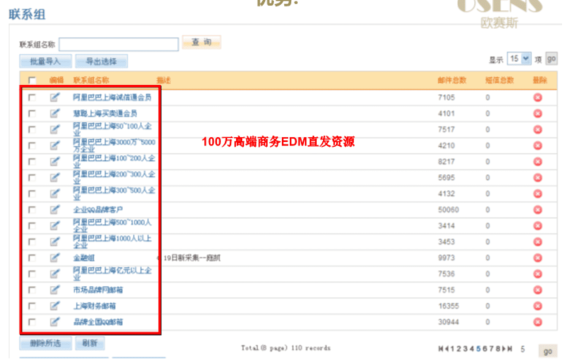Edit the 品牌全国QQ邮箱 group
This screenshot has height=360, width=570.
55,322
